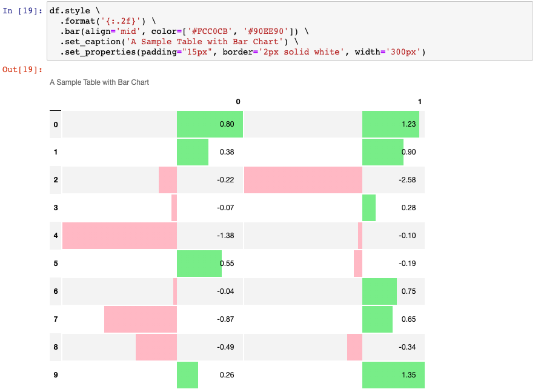Click the '.format' method call in the code
The width and height of the screenshot is (538, 392).
[x=76, y=21]
